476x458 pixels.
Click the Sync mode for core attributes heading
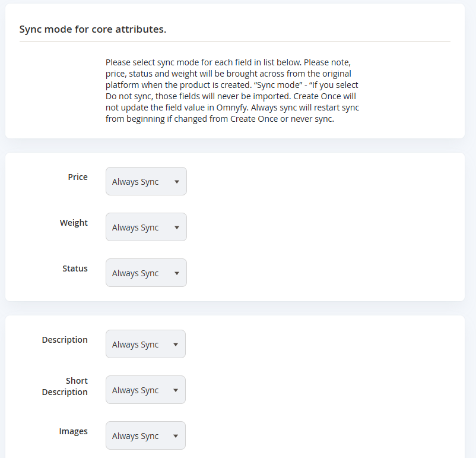[x=93, y=29]
